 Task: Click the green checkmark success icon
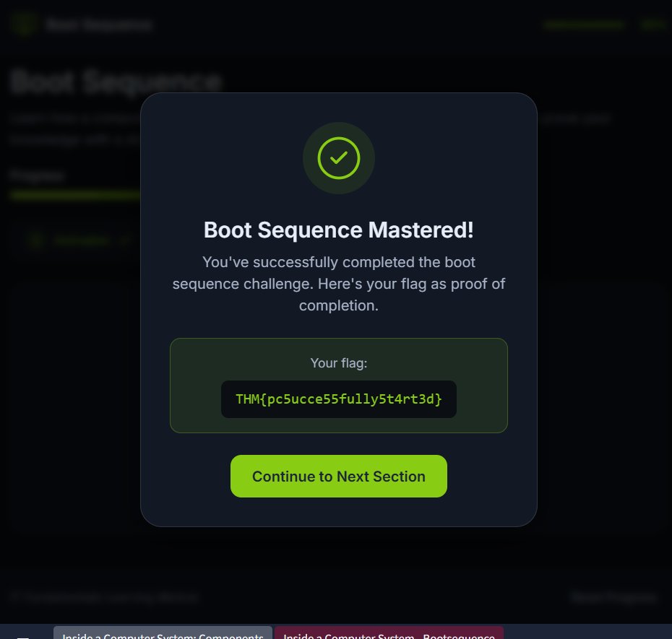coord(339,158)
